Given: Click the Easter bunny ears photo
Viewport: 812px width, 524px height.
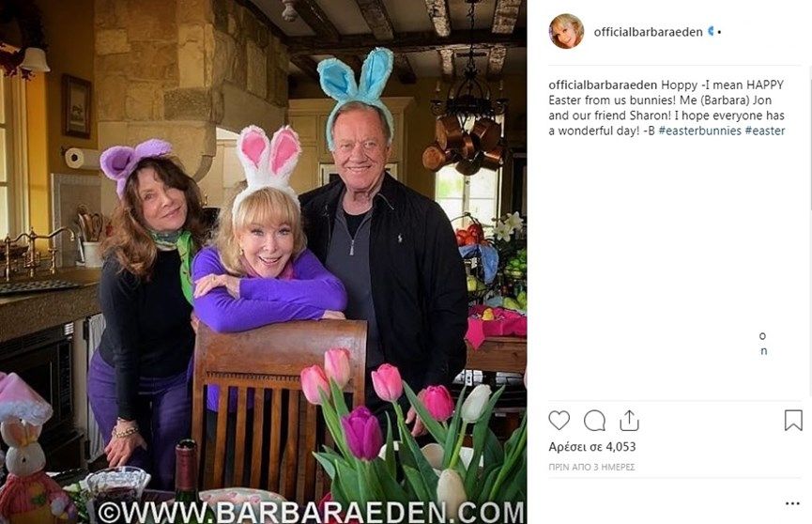Looking at the screenshot, I should (263, 262).
